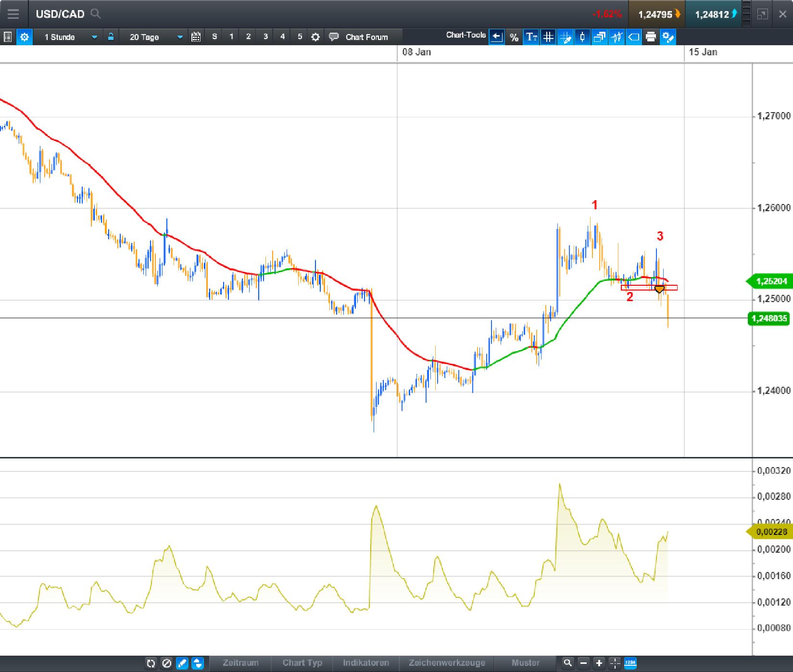This screenshot has width=793, height=672.
Task: Click the printer icon to print the chart
Action: click(x=650, y=37)
